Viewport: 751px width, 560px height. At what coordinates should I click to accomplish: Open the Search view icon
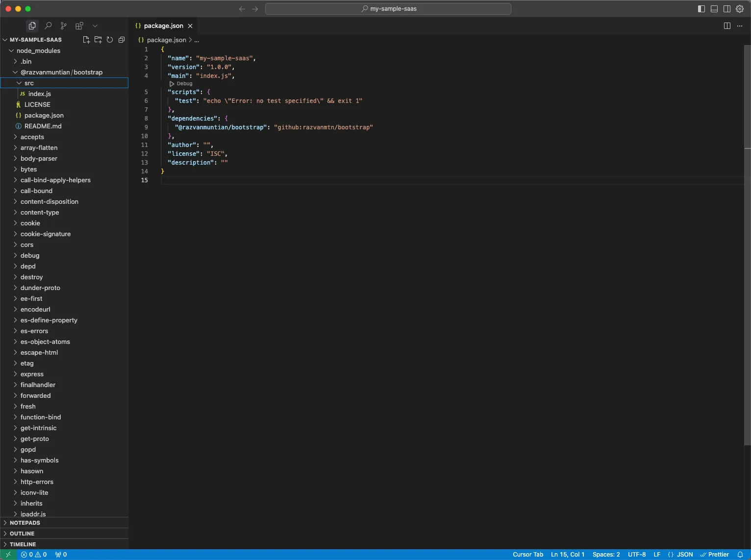tap(48, 25)
